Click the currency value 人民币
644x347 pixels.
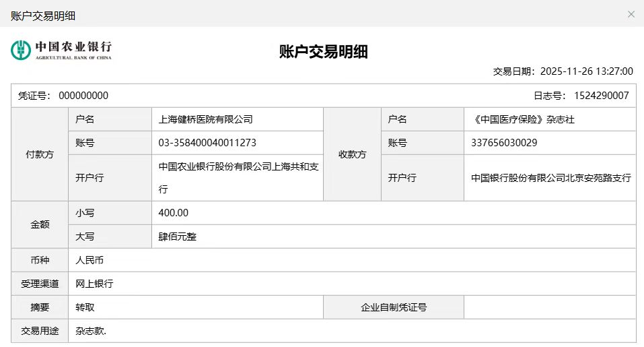coord(90,260)
